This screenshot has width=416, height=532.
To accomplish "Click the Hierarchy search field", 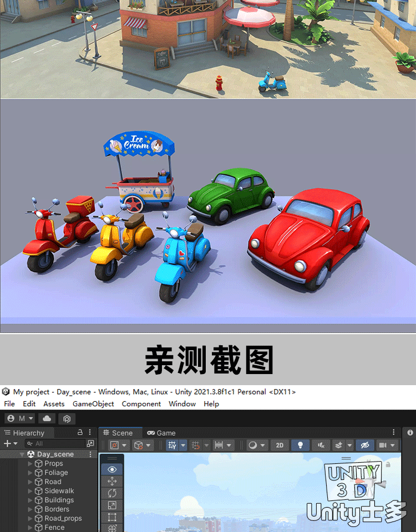I will 55,444.
